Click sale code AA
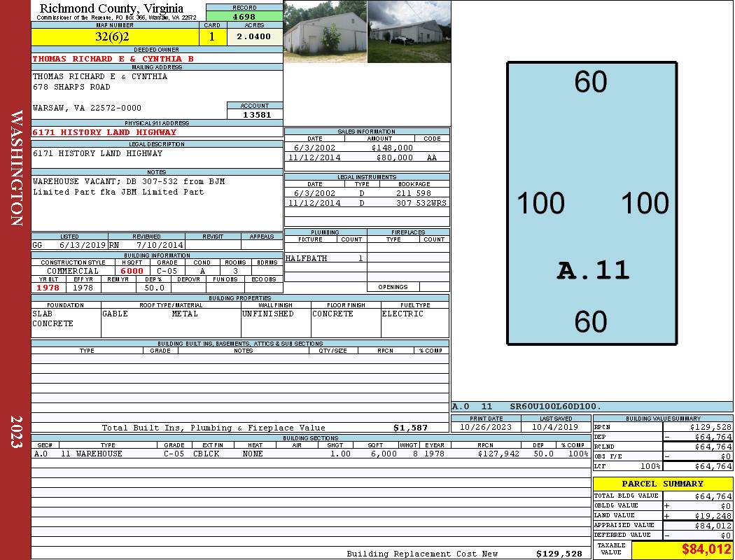 coord(432,157)
